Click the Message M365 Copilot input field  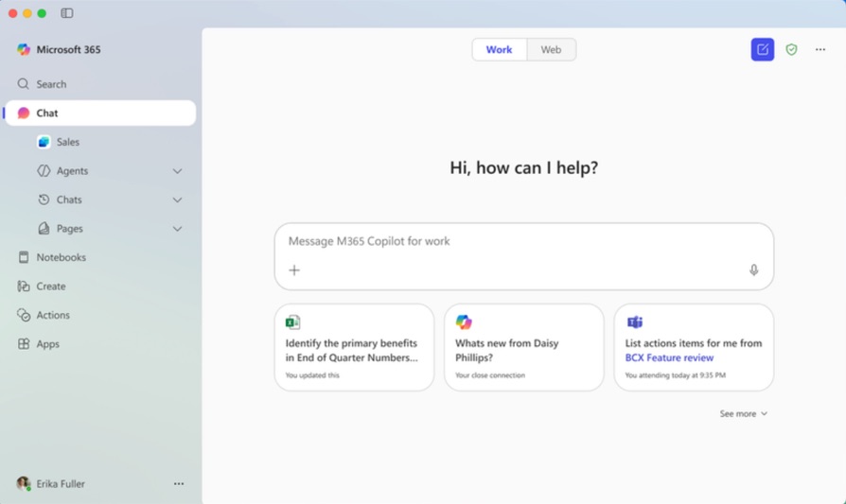pos(524,256)
